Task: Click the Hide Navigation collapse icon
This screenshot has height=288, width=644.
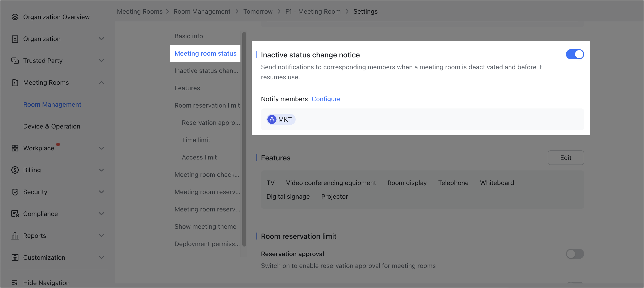Action: [15, 283]
